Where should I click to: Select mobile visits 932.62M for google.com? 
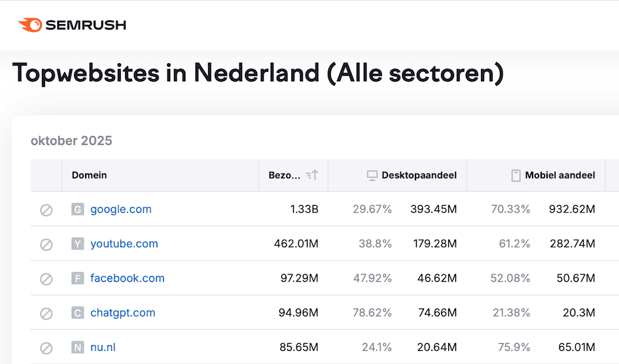pos(572,209)
